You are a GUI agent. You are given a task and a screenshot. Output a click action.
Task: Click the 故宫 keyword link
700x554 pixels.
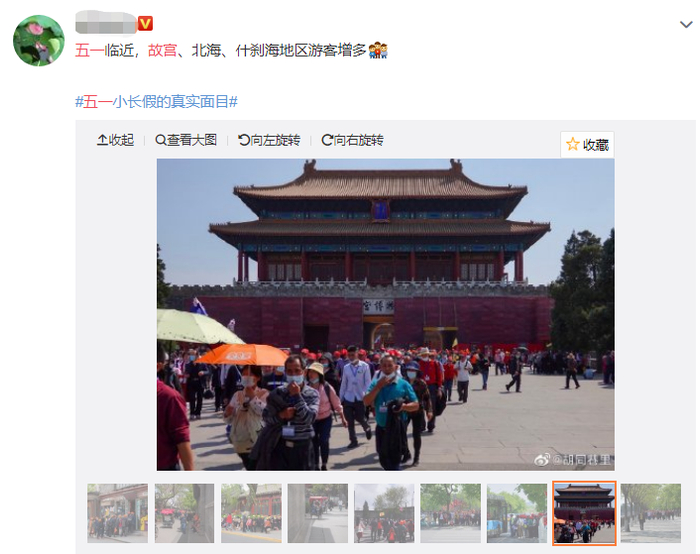point(162,50)
